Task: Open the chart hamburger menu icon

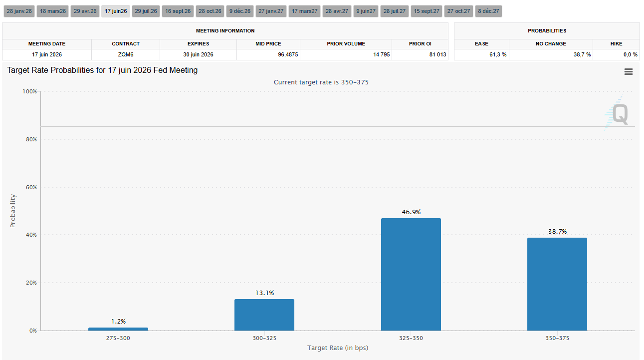Action: (628, 72)
